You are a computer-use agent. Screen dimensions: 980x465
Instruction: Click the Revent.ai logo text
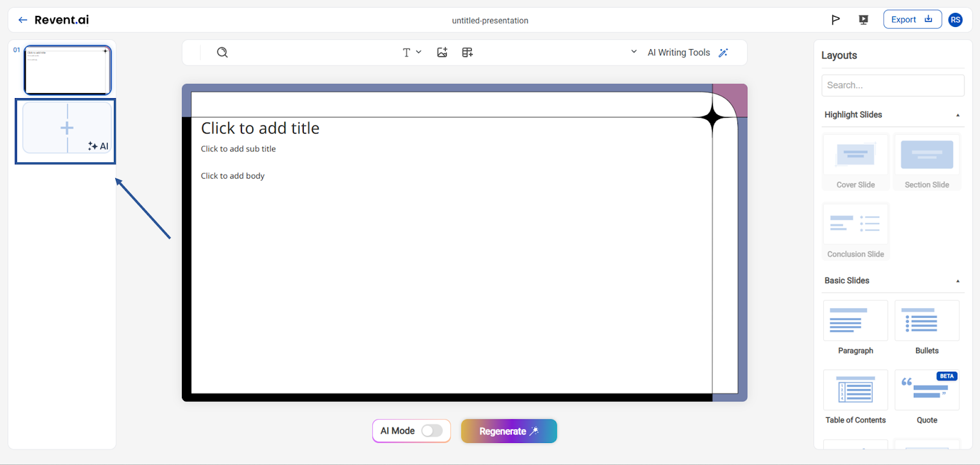tap(62, 20)
